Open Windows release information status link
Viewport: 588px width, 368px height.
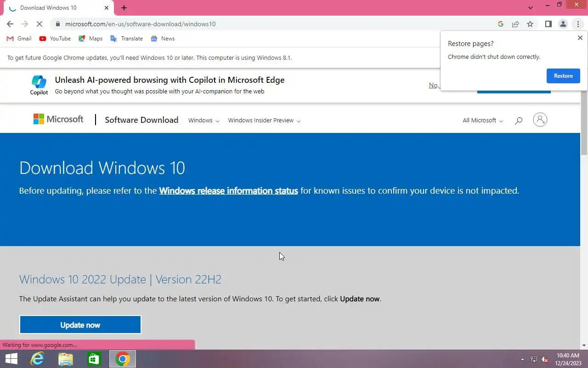click(x=228, y=190)
